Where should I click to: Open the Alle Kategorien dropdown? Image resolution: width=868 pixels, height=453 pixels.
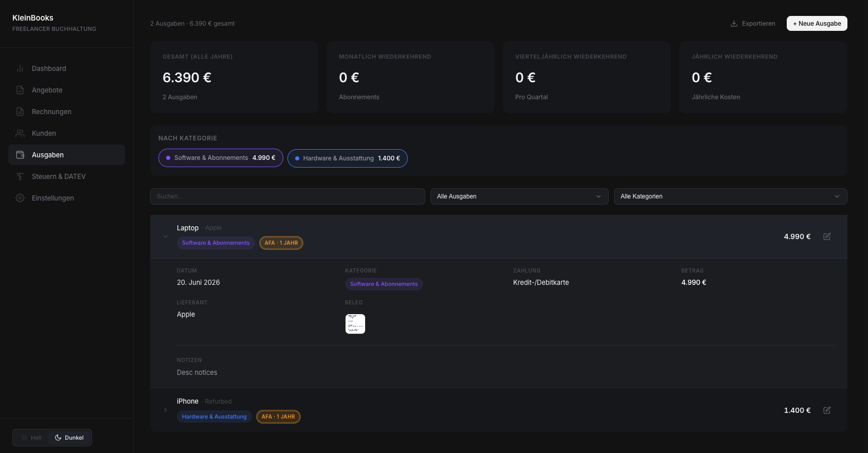point(730,196)
